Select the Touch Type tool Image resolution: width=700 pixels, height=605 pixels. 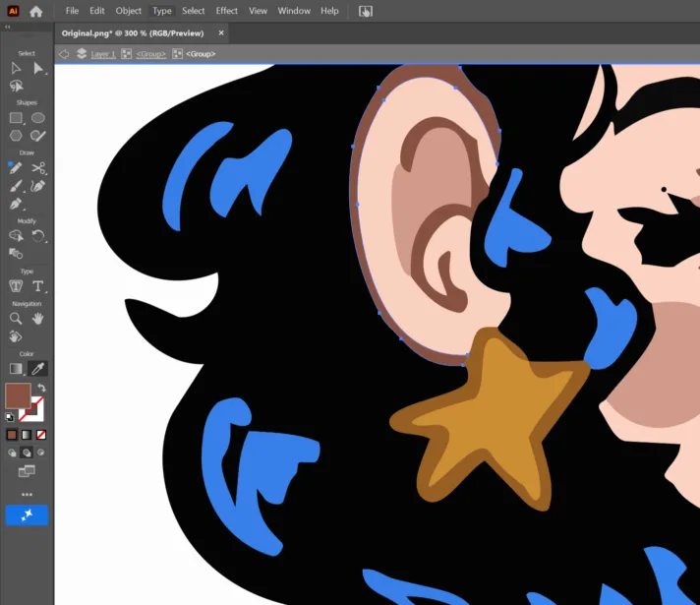click(x=16, y=286)
